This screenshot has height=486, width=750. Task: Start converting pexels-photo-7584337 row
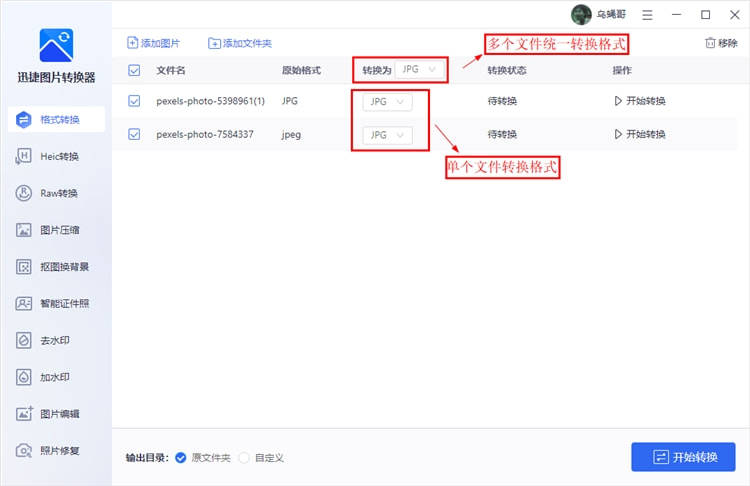tap(640, 134)
